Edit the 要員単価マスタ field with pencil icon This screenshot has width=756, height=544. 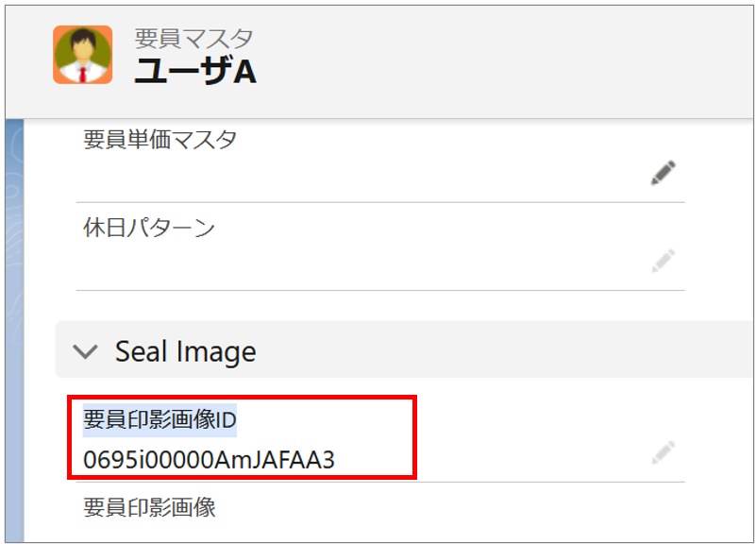pos(664,173)
